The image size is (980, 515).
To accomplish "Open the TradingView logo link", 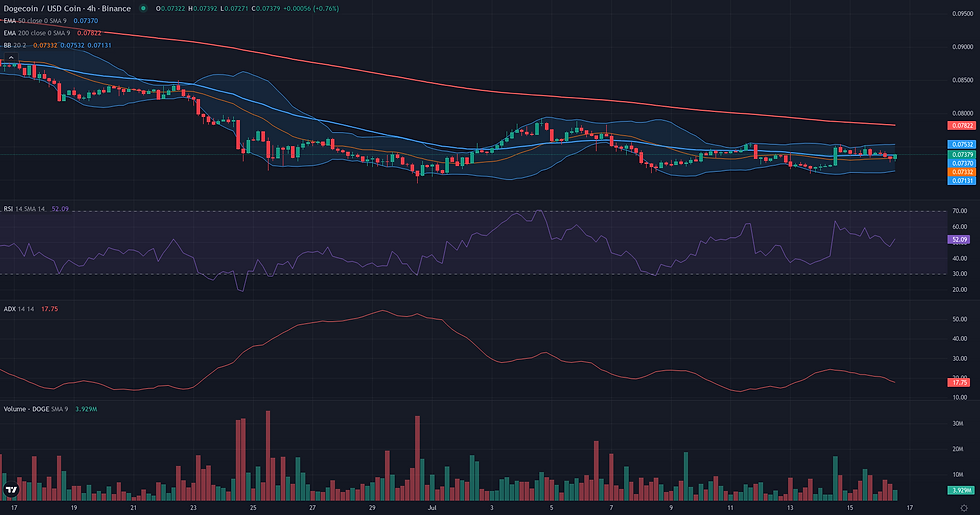I will (x=11, y=490).
